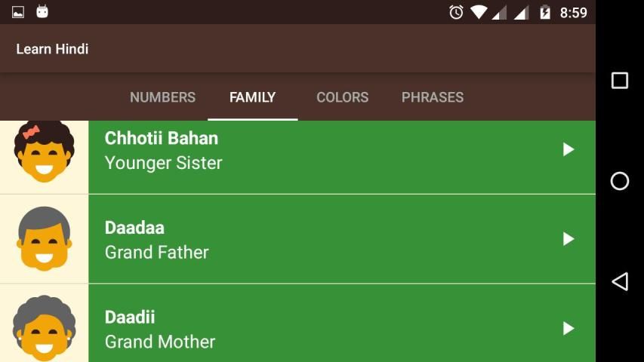Select the Grand Father translation text
This screenshot has height=362, width=644.
pos(156,252)
